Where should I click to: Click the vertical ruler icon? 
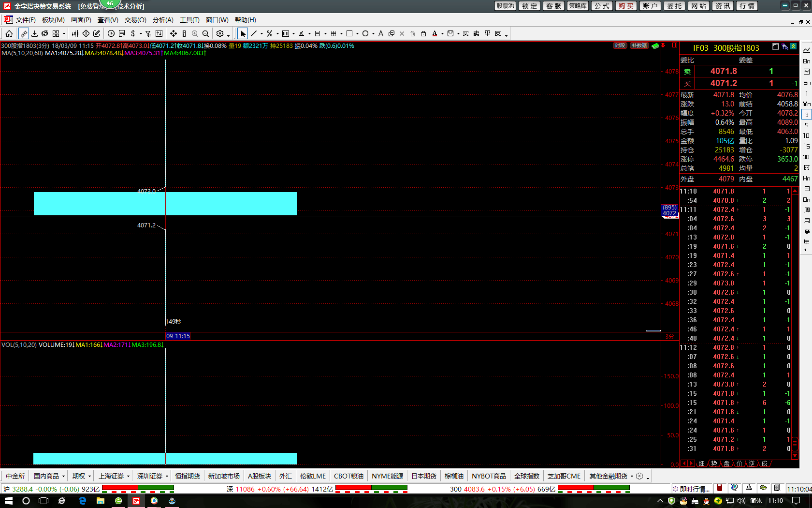tap(184, 33)
